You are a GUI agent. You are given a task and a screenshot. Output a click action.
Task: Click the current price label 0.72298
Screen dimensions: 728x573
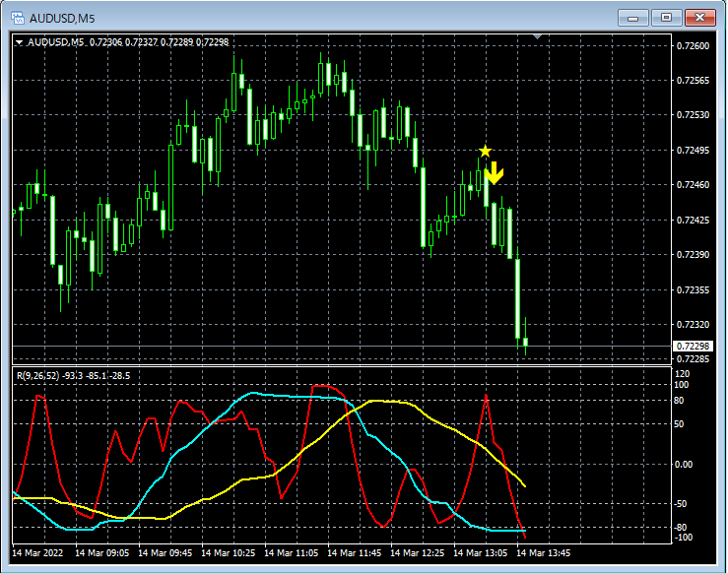(x=693, y=347)
